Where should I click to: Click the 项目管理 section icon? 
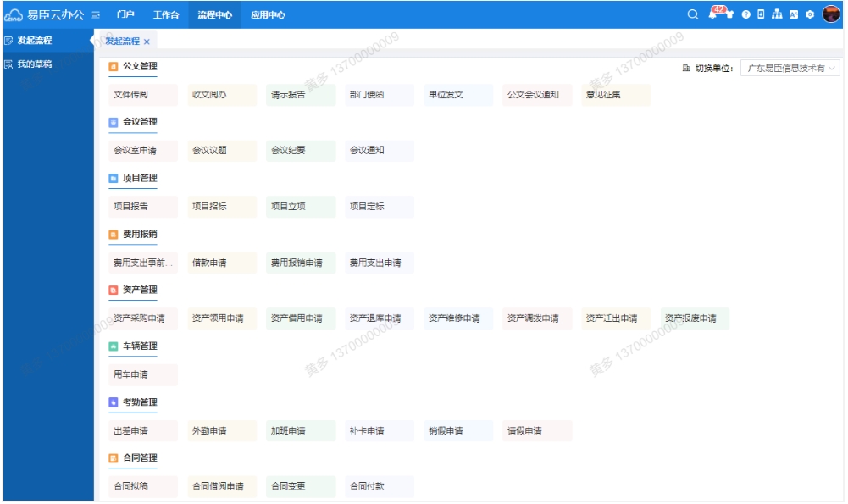pyautogui.click(x=114, y=179)
